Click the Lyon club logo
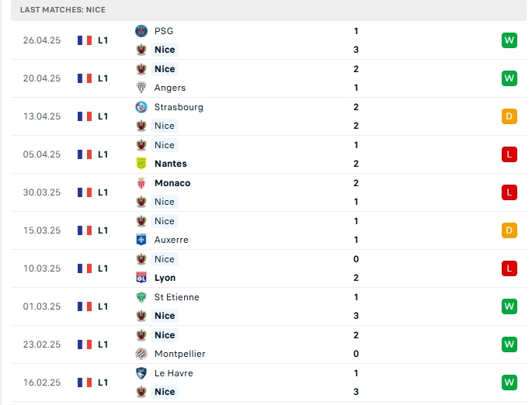 (x=141, y=278)
